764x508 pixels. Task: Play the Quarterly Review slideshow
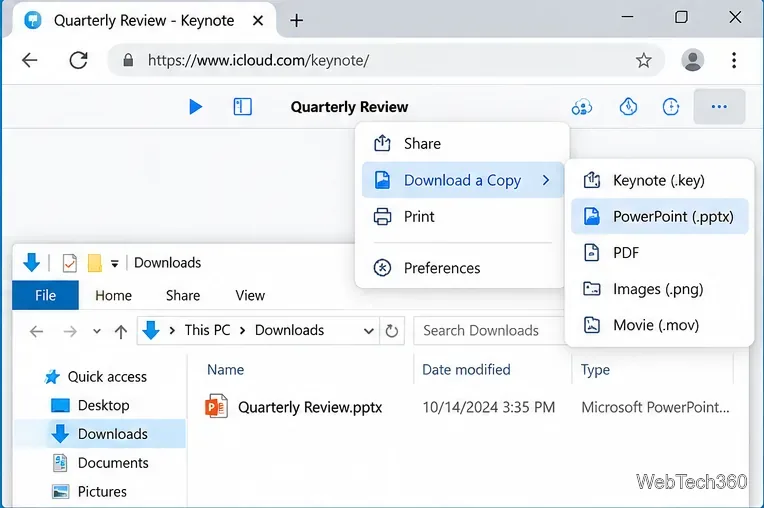tap(195, 107)
